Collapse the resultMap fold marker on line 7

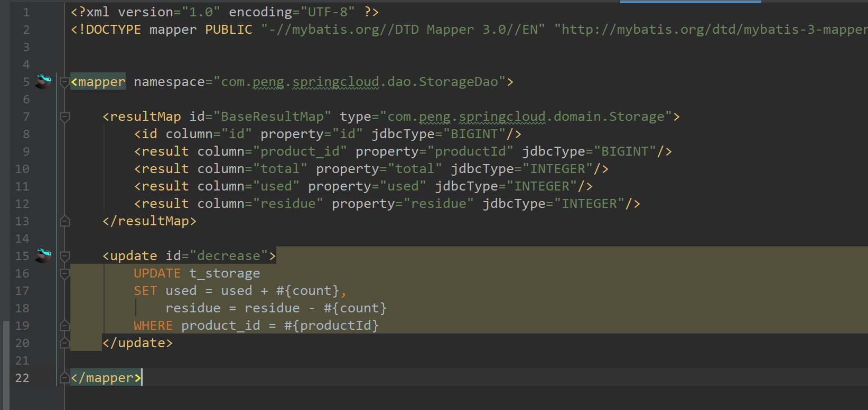pos(65,117)
